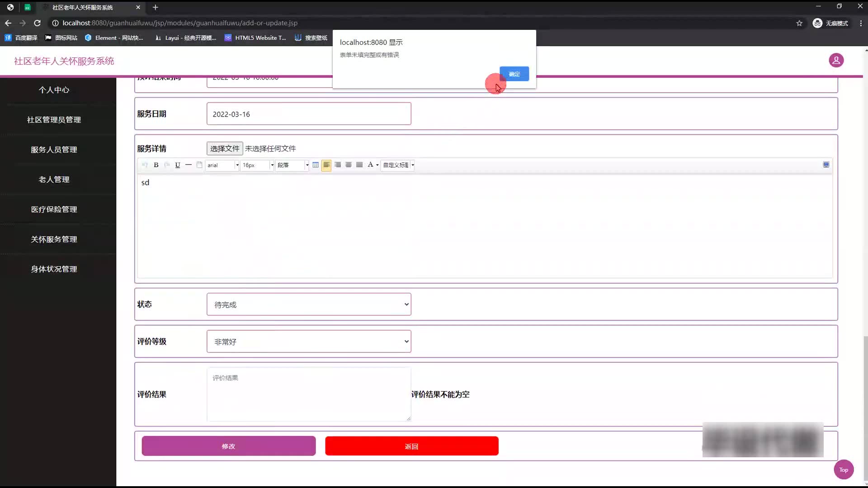868x488 pixels.
Task: Open the arial font family dropdown
Action: point(222,165)
